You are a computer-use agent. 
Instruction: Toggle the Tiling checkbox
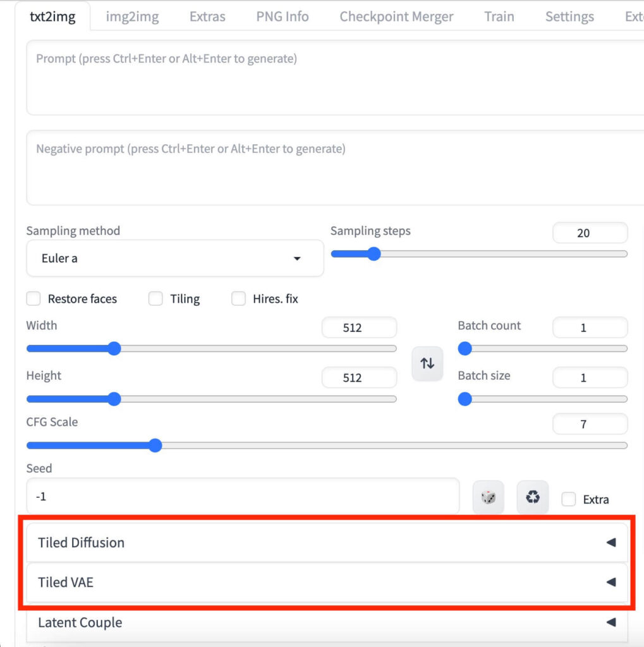pyautogui.click(x=155, y=299)
